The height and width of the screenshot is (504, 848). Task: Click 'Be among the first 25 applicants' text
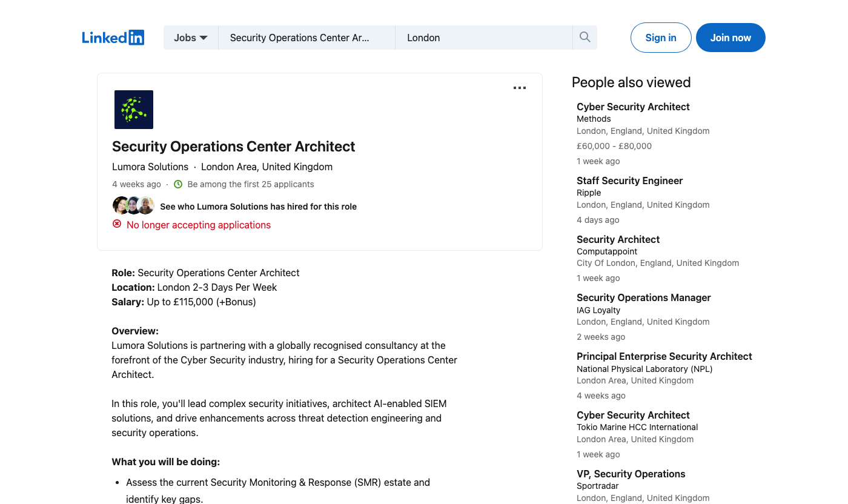pyautogui.click(x=251, y=184)
